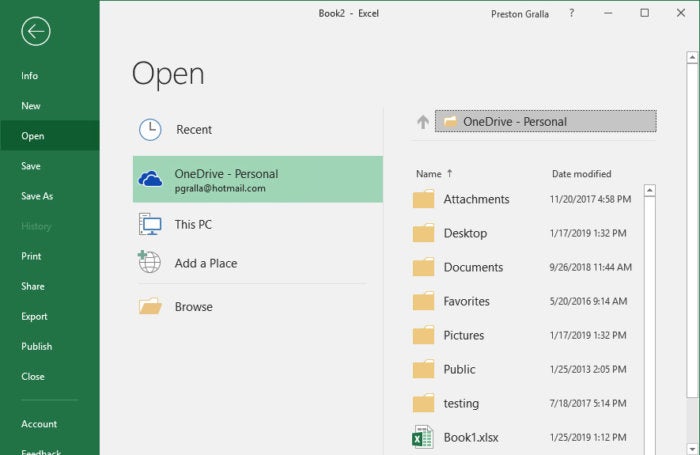Screen dimensions: 700x455
Task: Open the Pictures folder name
Action: click(x=464, y=335)
